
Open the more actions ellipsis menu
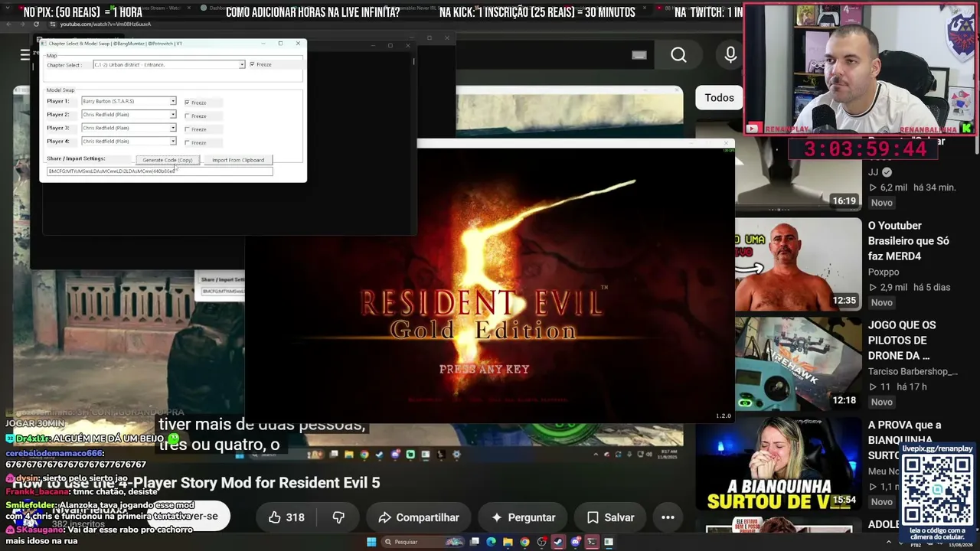(668, 517)
